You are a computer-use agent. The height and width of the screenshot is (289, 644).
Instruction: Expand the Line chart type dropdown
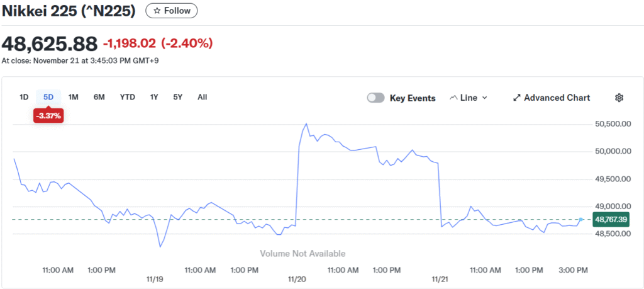[x=484, y=98]
